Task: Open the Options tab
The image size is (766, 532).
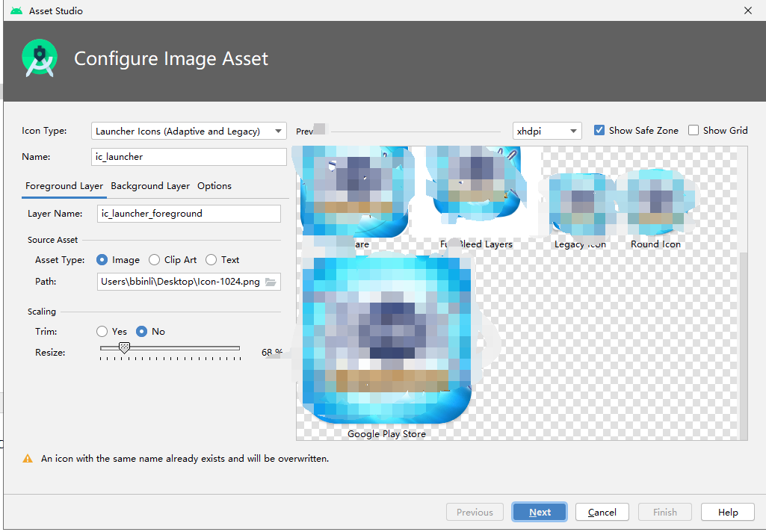Action: point(214,186)
